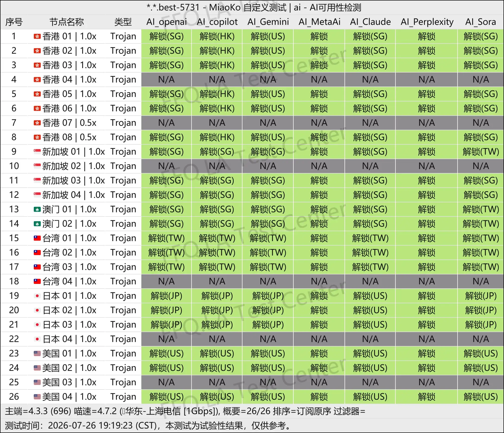Select the flag icon next to 美国 02
This screenshot has height=433, width=504.
click(x=37, y=368)
